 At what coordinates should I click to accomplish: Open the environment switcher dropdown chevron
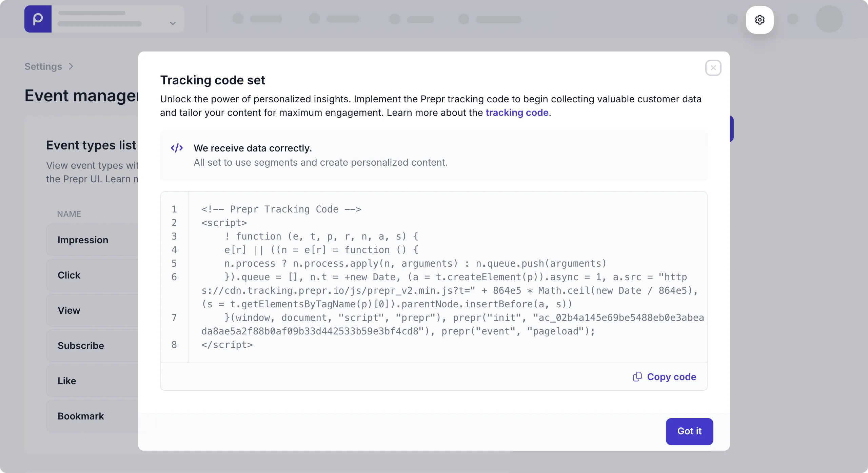click(x=173, y=23)
